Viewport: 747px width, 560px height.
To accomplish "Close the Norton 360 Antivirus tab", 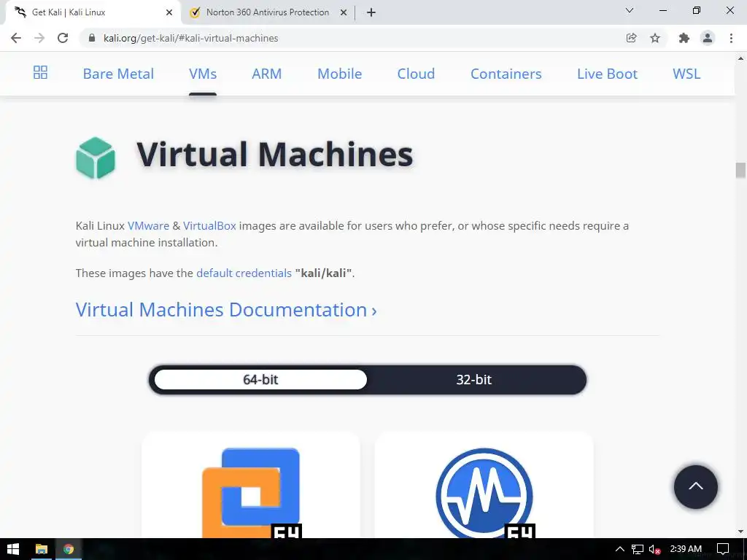I will click(x=344, y=12).
